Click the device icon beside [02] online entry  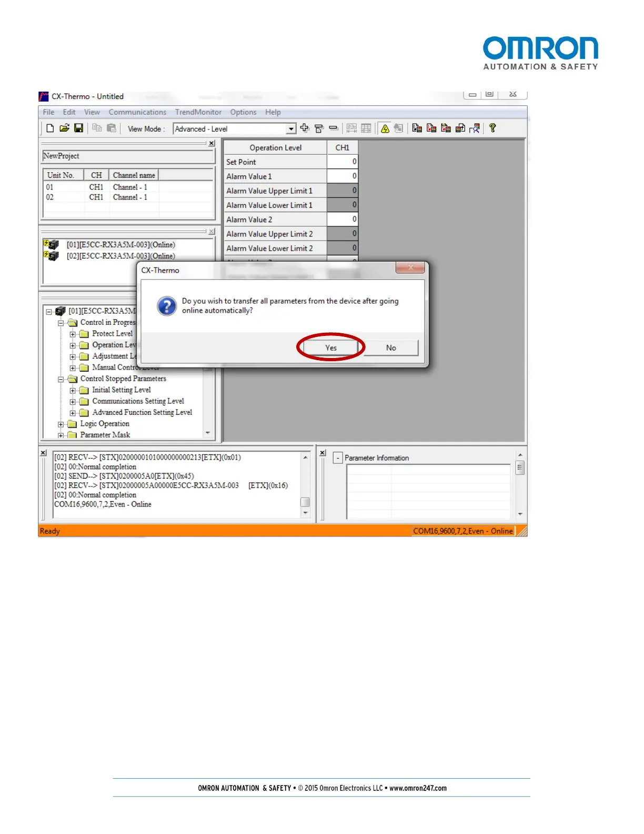(51, 256)
